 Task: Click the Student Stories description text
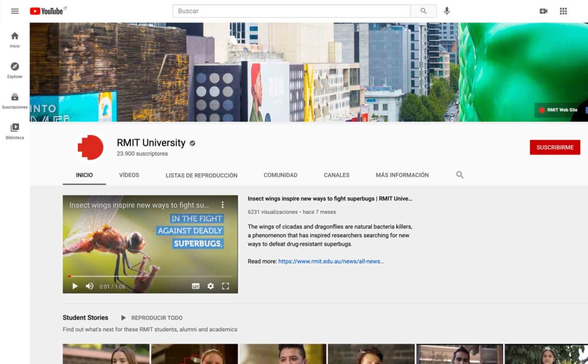tap(150, 330)
